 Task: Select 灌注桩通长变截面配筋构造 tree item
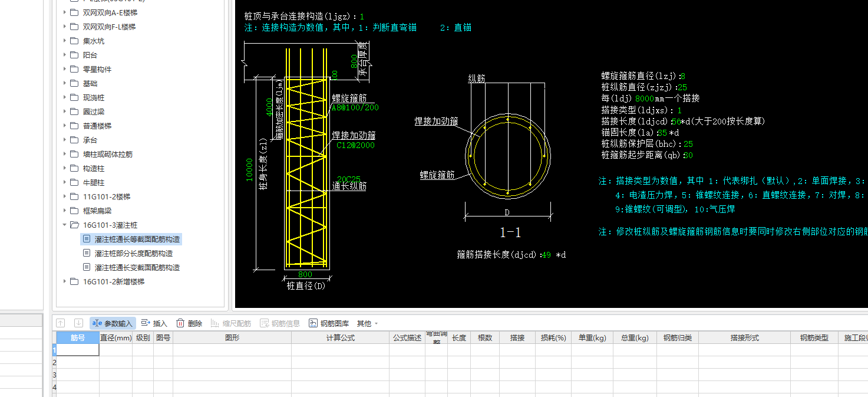137,267
